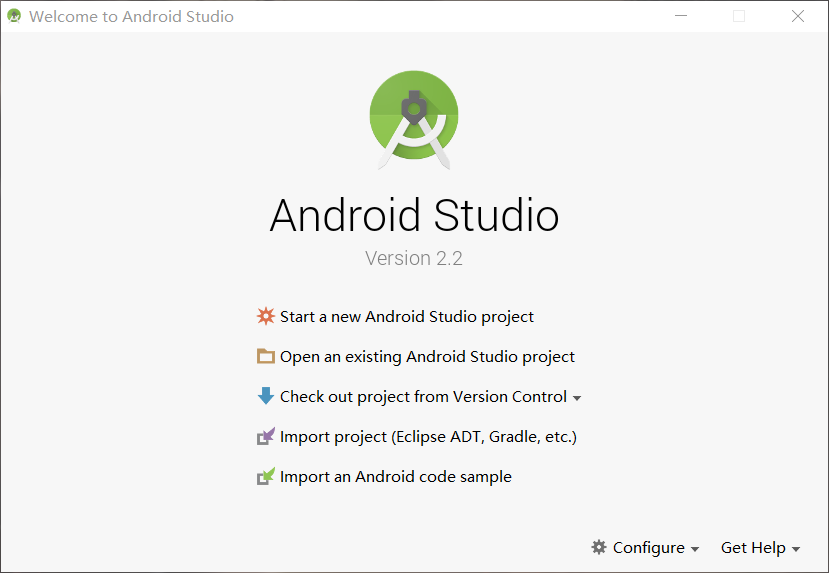
Task: Expand the Version Control dropdown arrow
Action: pyautogui.click(x=577, y=398)
